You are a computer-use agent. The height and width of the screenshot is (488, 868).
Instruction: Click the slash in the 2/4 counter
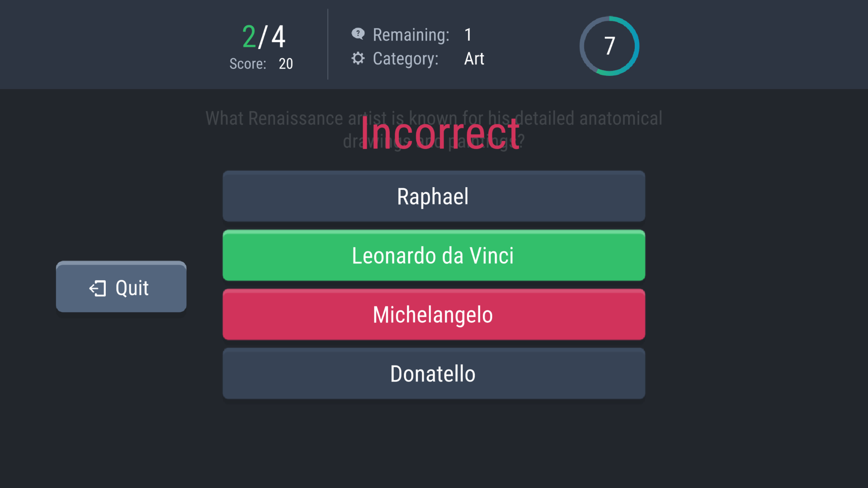[x=263, y=37]
